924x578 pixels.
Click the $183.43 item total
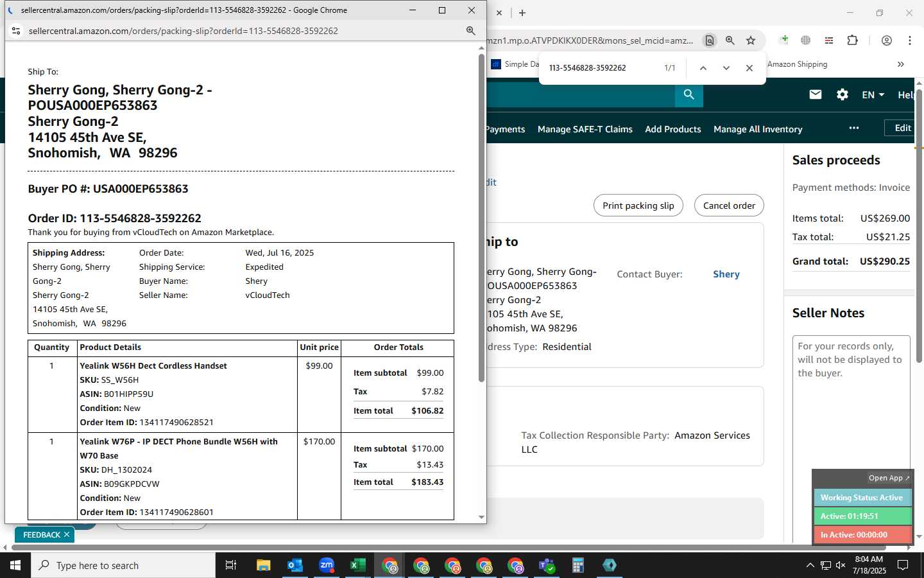coord(427,482)
